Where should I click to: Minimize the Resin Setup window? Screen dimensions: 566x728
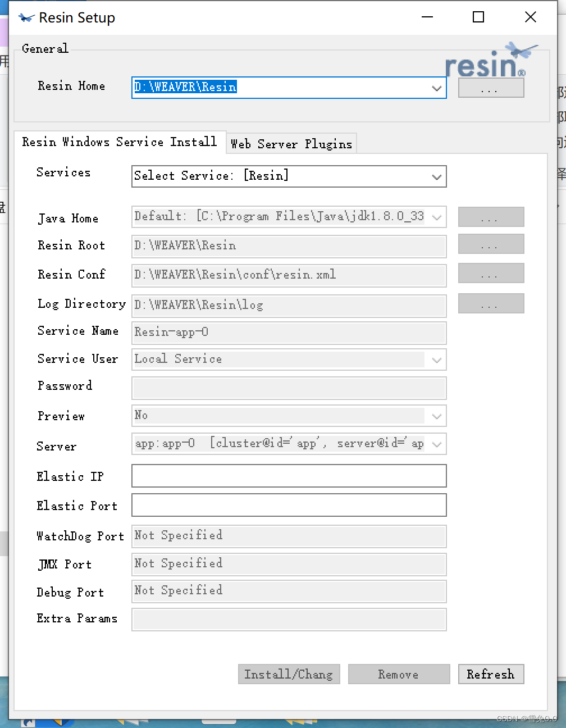(427, 17)
